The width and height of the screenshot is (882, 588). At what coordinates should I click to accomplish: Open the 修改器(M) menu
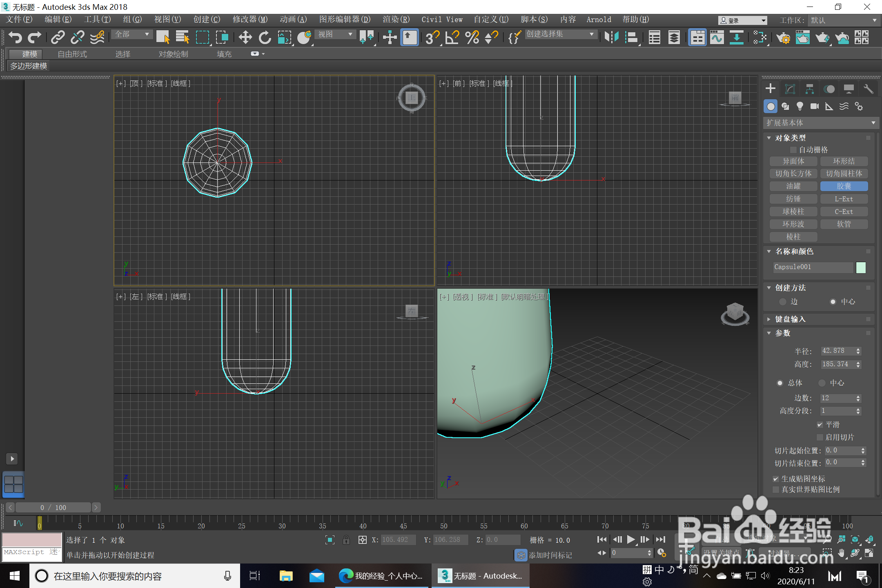tap(250, 20)
